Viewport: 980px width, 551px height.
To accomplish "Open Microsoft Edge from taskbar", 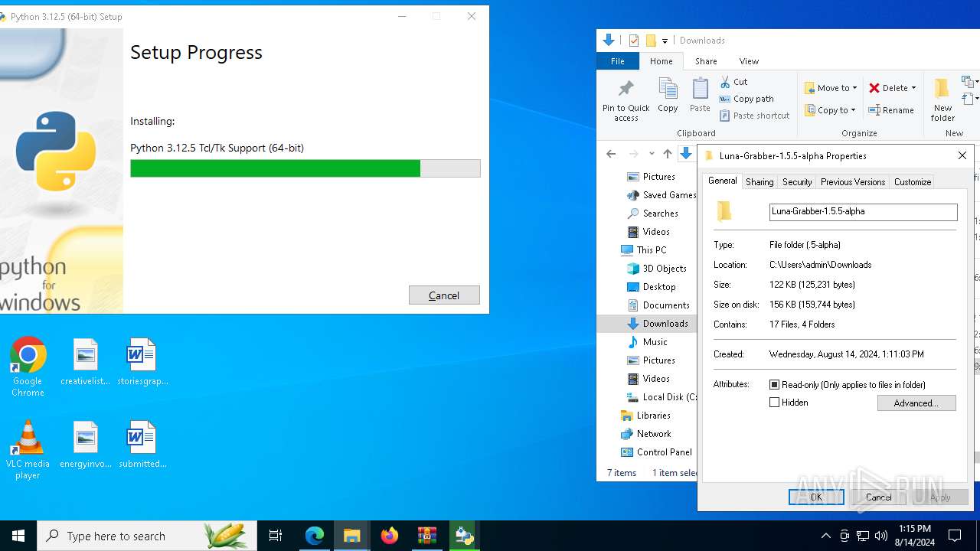I will coord(315,536).
